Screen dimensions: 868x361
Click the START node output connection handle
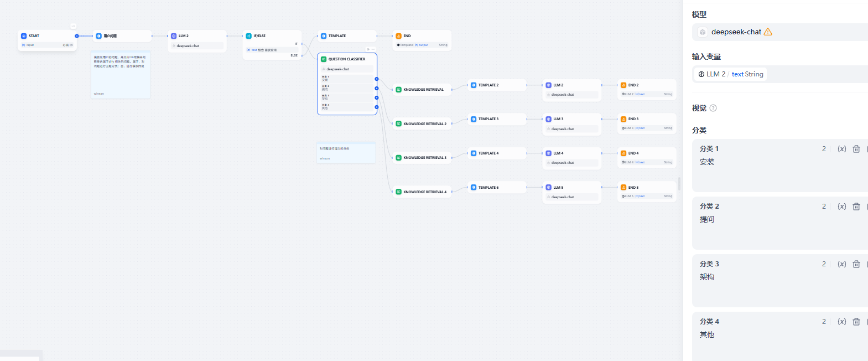77,36
